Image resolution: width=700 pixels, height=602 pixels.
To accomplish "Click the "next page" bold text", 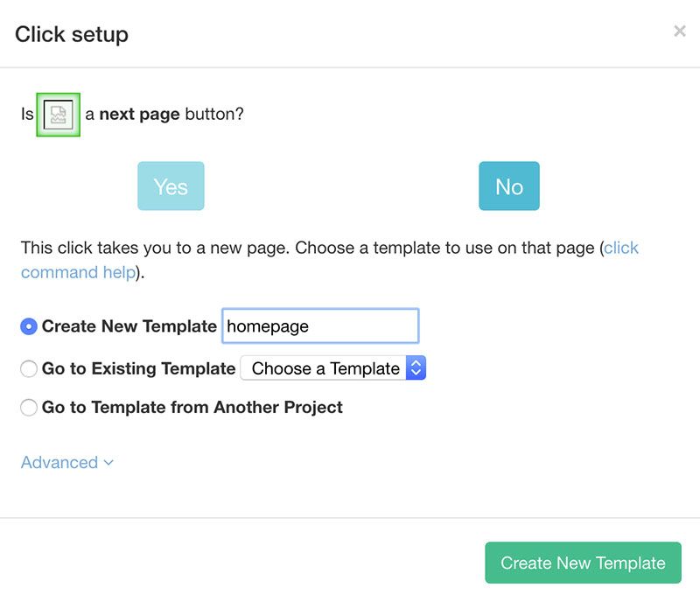I will (x=139, y=115).
